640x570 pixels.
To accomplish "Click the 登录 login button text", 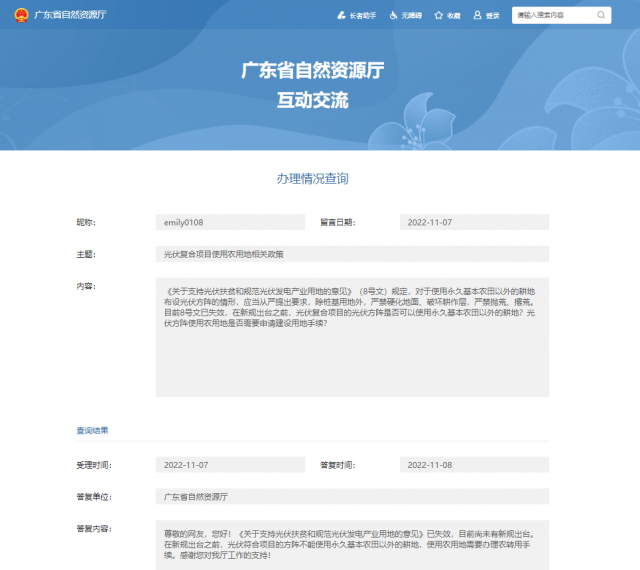I will 492,16.
